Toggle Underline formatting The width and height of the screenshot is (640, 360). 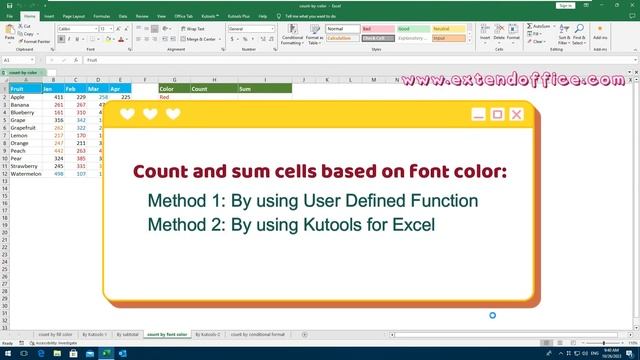click(77, 39)
